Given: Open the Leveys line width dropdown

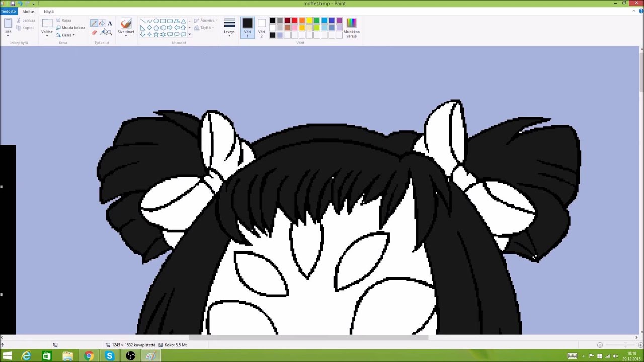Looking at the screenshot, I should tap(229, 28).
